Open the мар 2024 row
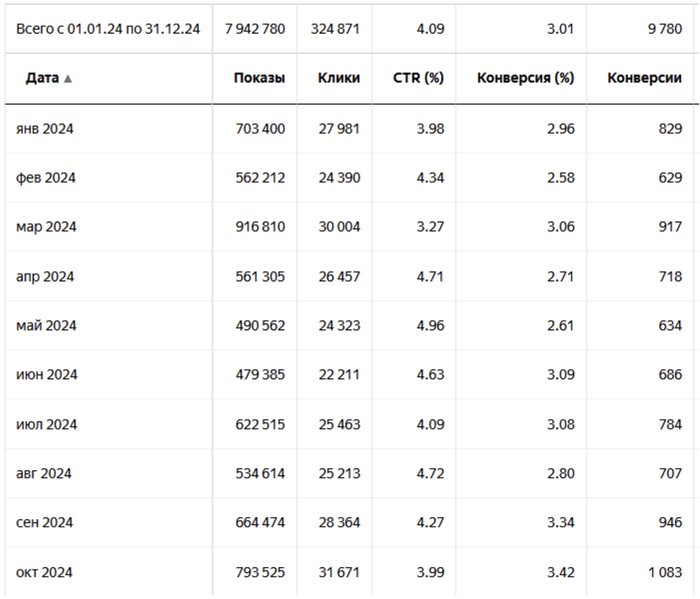The width and height of the screenshot is (700, 599). coord(47,227)
